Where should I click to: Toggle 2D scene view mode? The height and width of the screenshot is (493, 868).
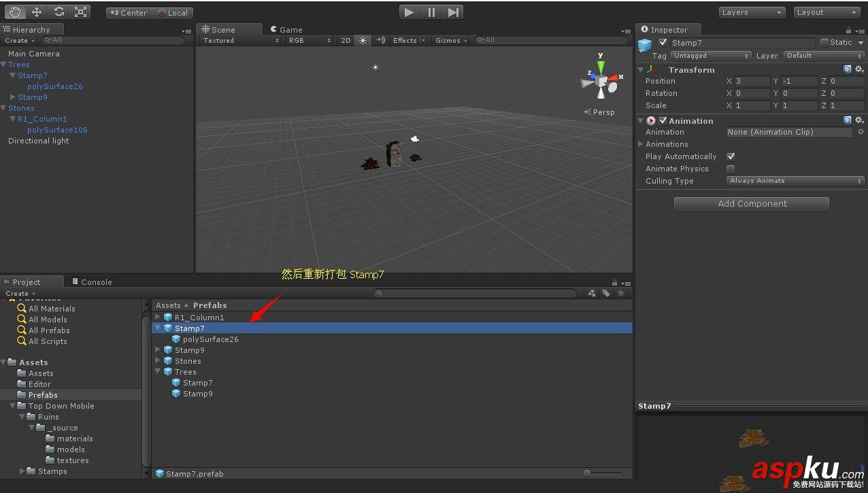pos(346,40)
